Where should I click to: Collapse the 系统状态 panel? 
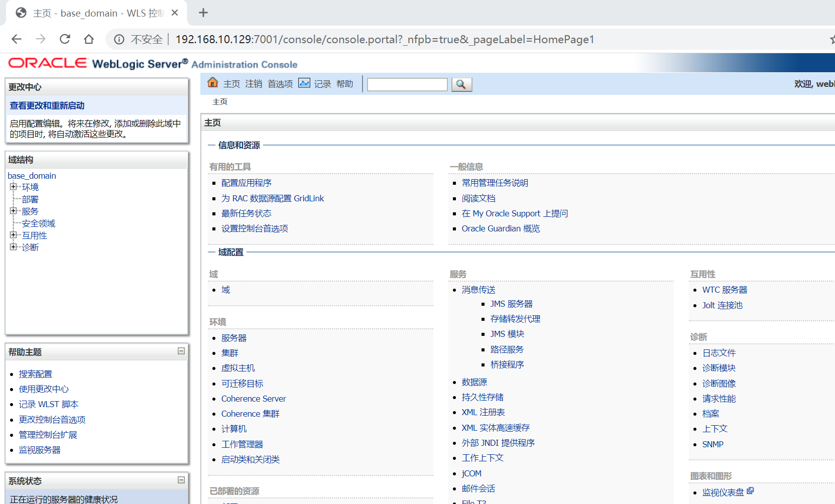(181, 480)
